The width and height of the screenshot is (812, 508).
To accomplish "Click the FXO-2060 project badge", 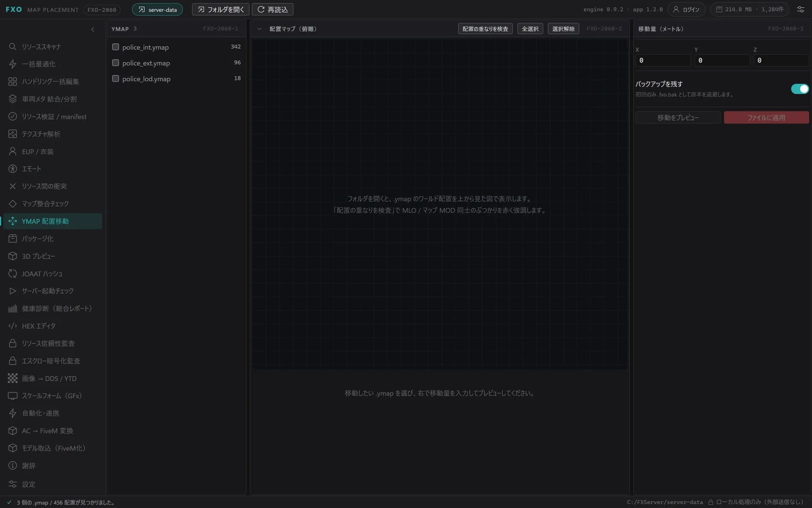I will click(102, 9).
